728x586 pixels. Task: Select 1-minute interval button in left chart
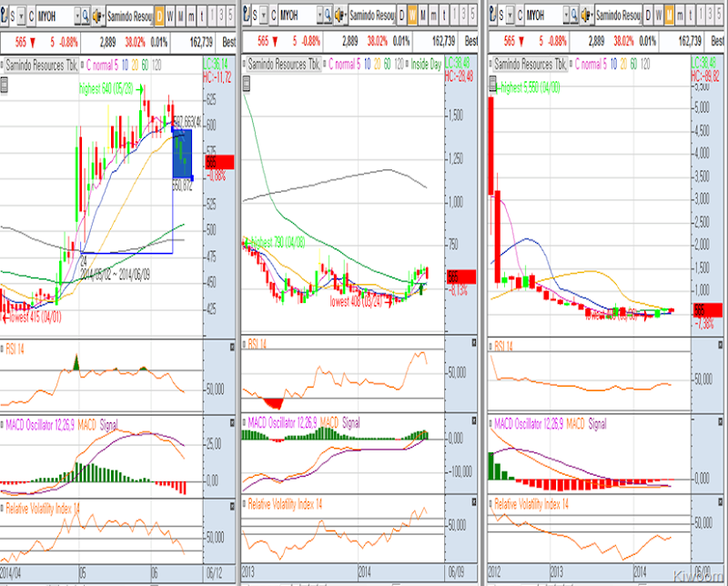coord(212,16)
